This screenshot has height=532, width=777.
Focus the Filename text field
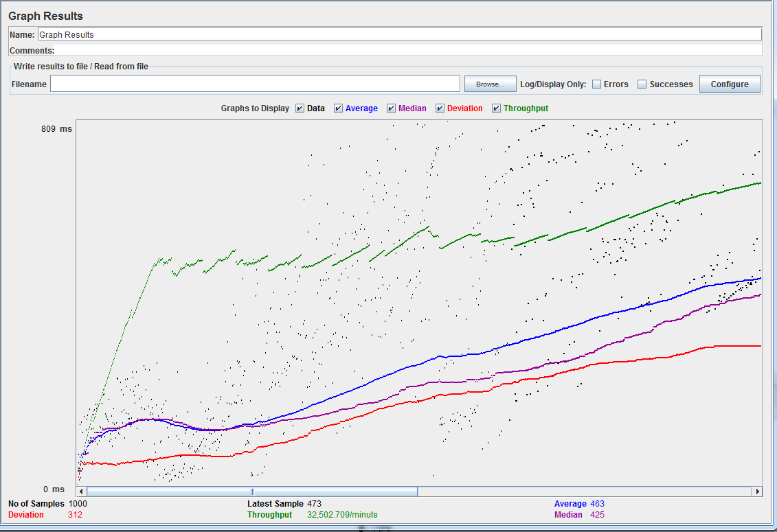point(255,84)
